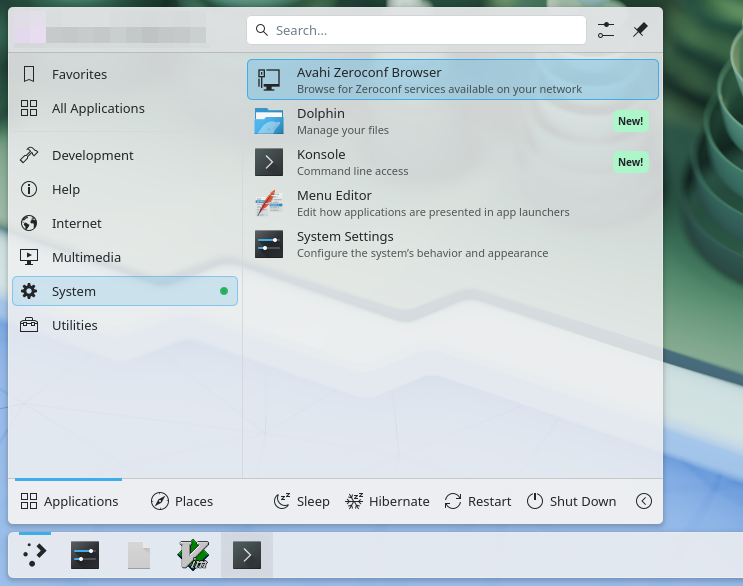Launch Dolphin file manager from menu
This screenshot has height=586, width=743.
point(452,121)
